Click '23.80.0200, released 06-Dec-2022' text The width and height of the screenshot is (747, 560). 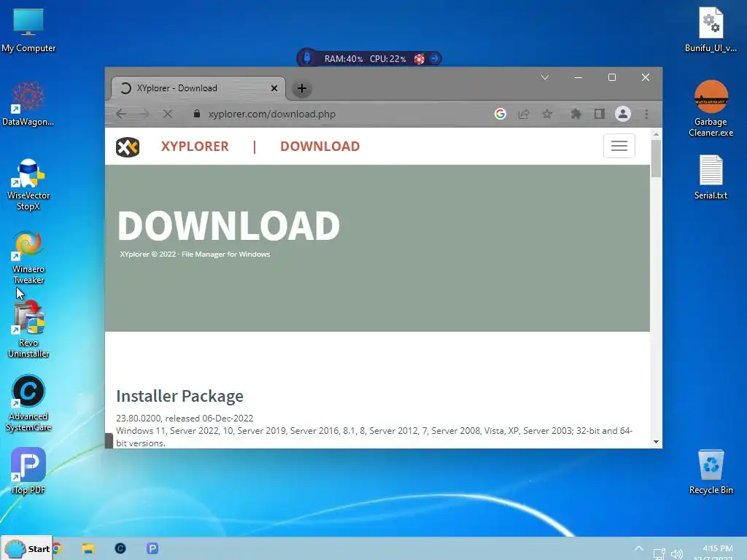[x=185, y=418]
